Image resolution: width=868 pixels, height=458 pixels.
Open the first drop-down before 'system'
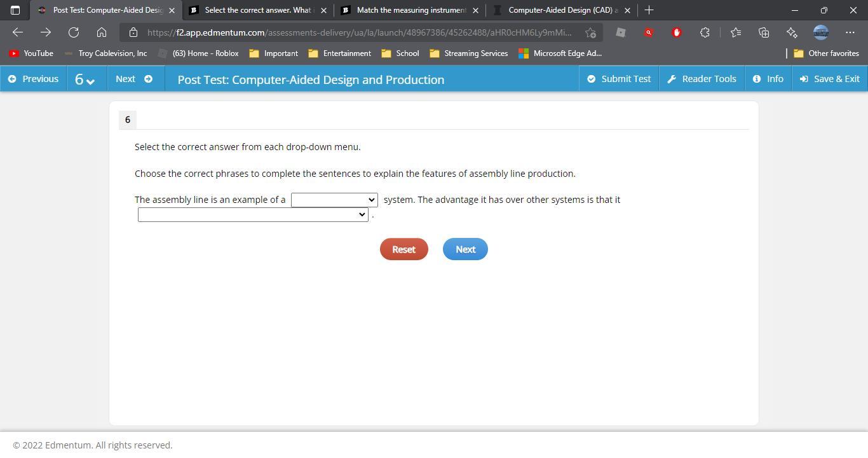tap(334, 200)
